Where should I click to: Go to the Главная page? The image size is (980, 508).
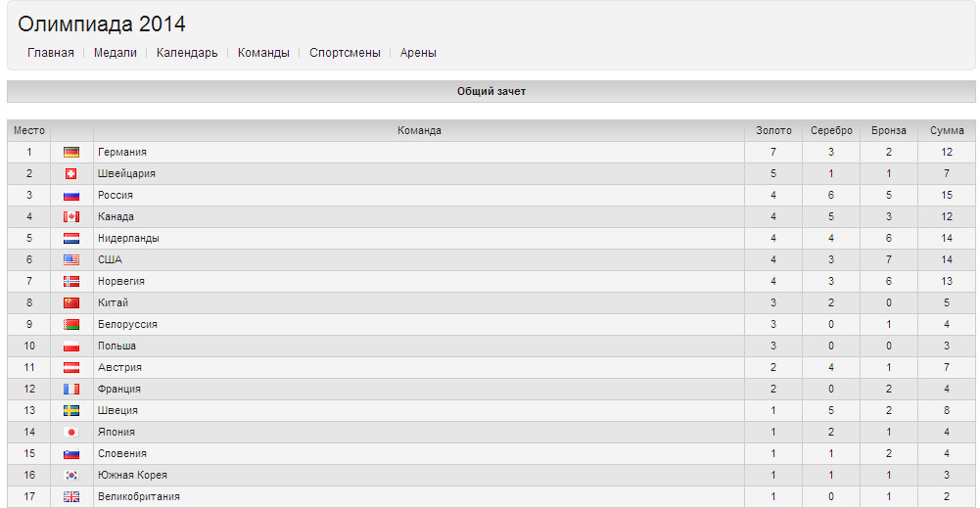pyautogui.click(x=51, y=53)
